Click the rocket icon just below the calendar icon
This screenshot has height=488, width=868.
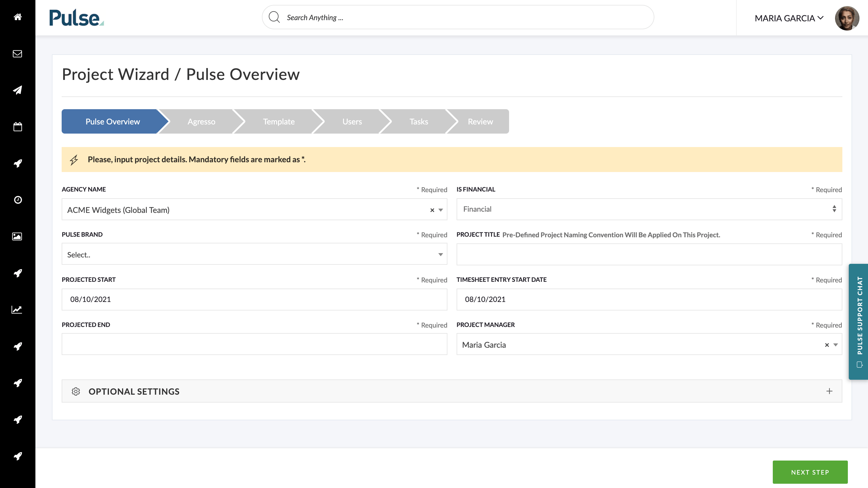[x=17, y=163]
